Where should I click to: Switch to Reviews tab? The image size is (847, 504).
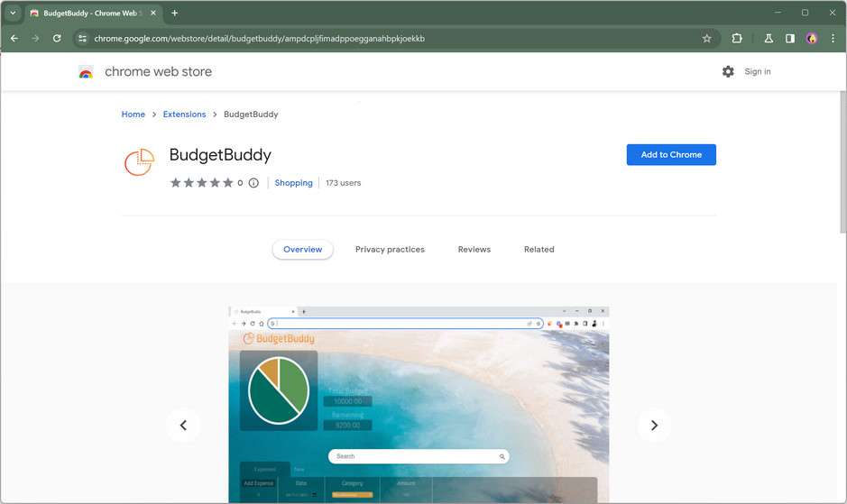click(474, 250)
